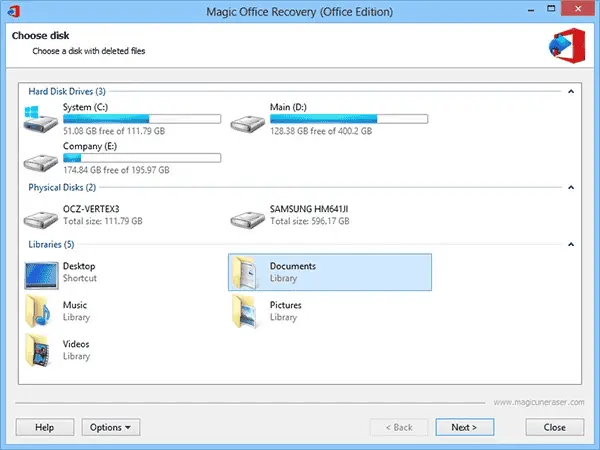Minimize the Magic Office Recovery window
Screen dimensions: 600x450
[531, 10]
